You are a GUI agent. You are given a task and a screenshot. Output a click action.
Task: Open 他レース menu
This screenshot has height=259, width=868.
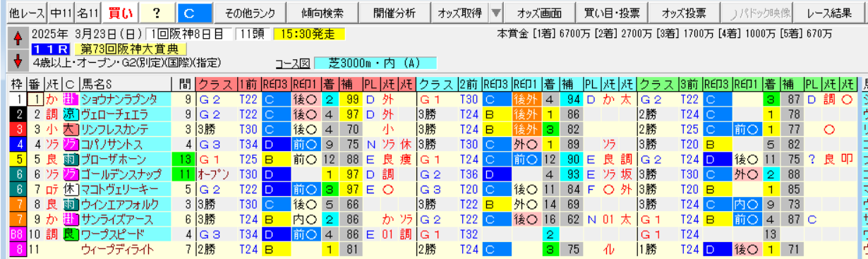28,13
